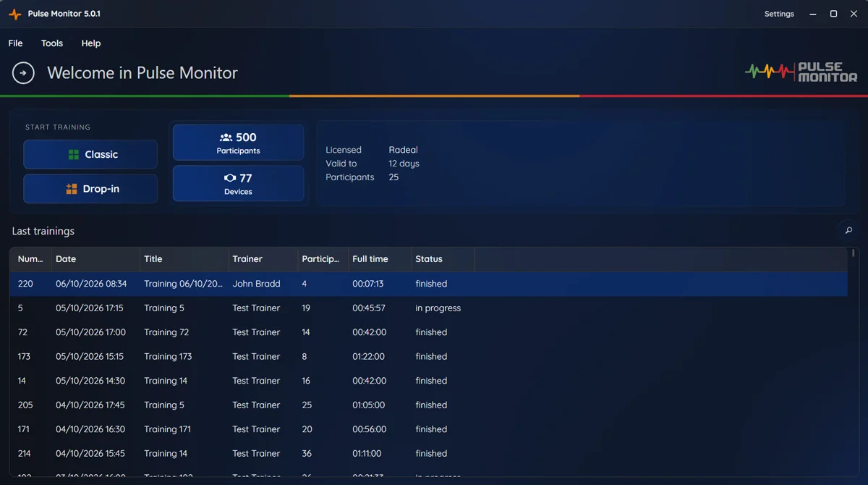Click the START TRAINING label
This screenshot has width=868, height=485.
(x=58, y=127)
